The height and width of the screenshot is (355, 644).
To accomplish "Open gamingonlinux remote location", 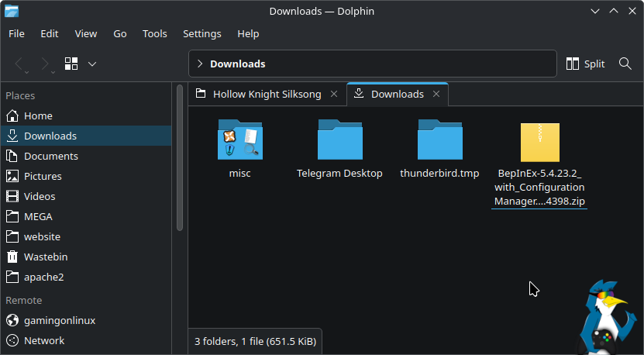I will [x=59, y=320].
